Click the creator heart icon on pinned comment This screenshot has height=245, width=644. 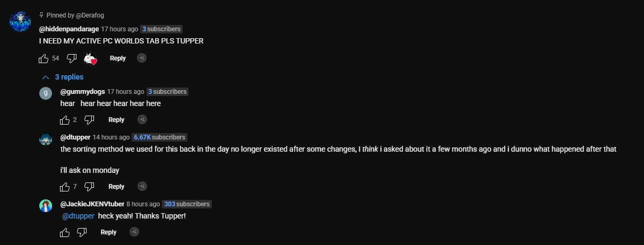tap(90, 58)
